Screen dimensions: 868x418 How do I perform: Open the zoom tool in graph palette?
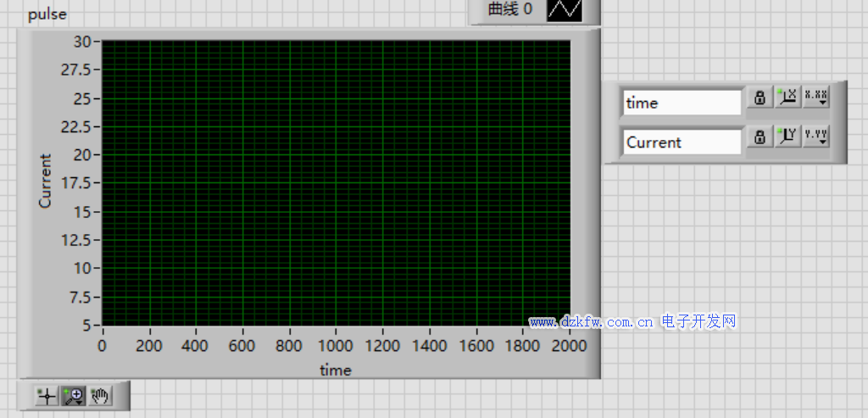[x=74, y=396]
